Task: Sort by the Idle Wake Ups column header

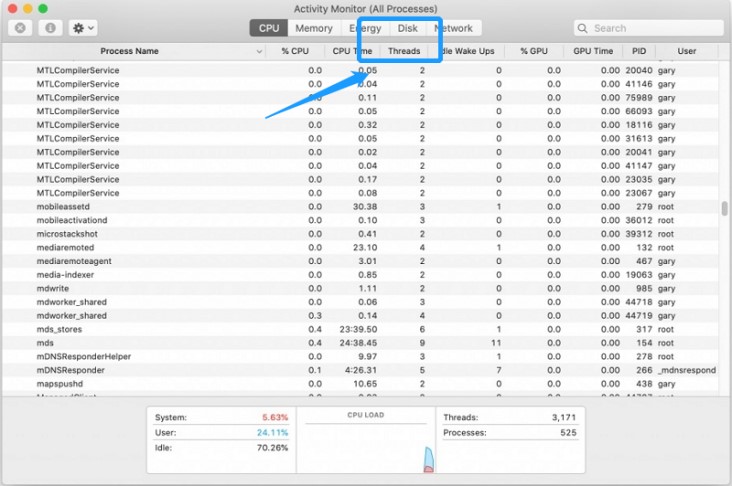Action: point(467,51)
